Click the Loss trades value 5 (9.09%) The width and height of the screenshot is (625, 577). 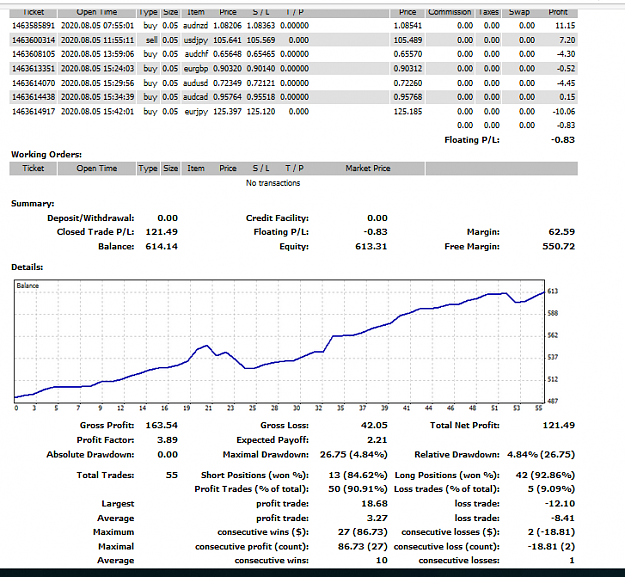(x=551, y=489)
